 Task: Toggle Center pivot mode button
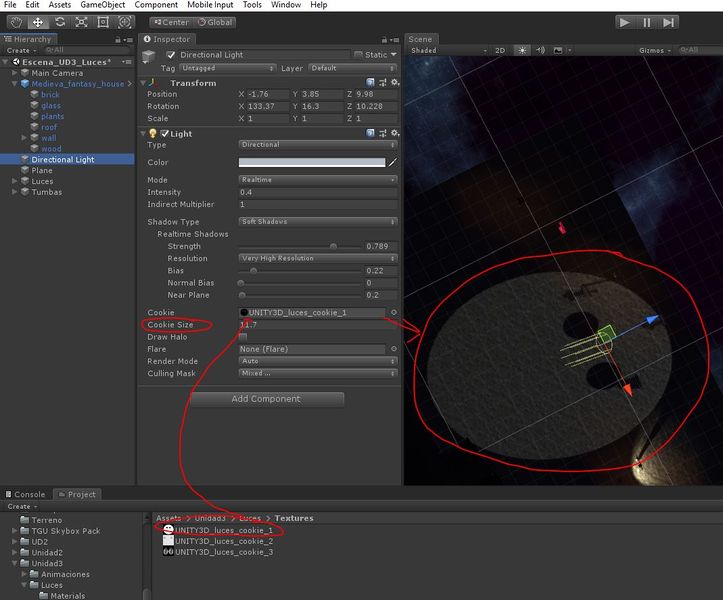[x=172, y=22]
